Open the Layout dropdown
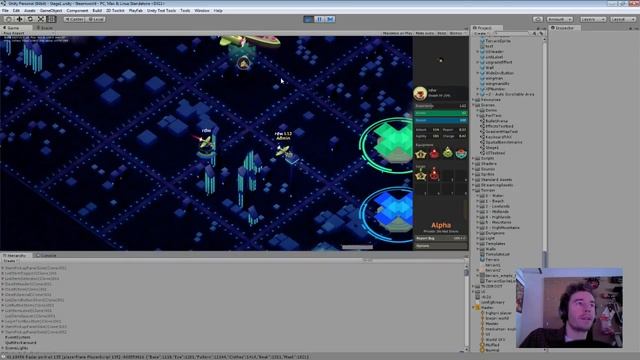The image size is (640, 360). point(622,19)
